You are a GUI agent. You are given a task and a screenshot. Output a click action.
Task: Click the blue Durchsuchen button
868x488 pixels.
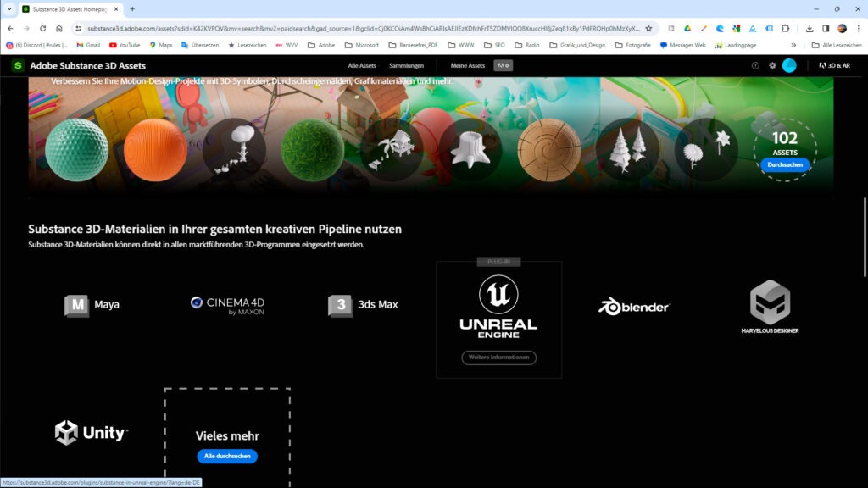pyautogui.click(x=785, y=165)
